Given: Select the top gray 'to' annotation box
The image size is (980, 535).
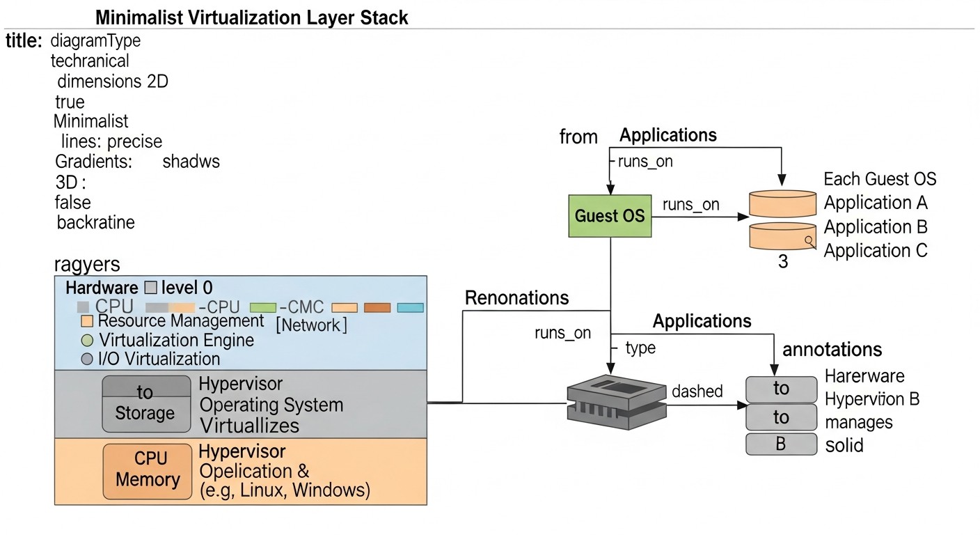Looking at the screenshot, I should [x=781, y=389].
